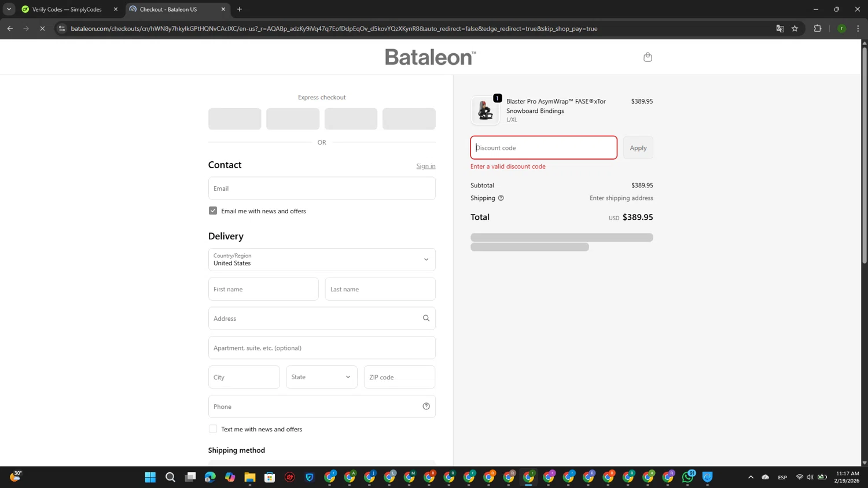Open the shopping bag cart icon

pyautogui.click(x=648, y=57)
